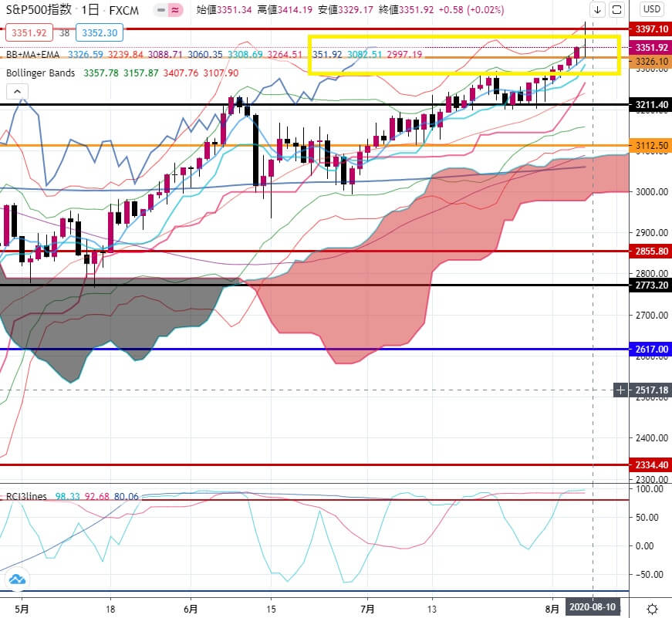Click the RCI value 80.06 in legend
The width and height of the screenshot is (672, 618).
127,496
